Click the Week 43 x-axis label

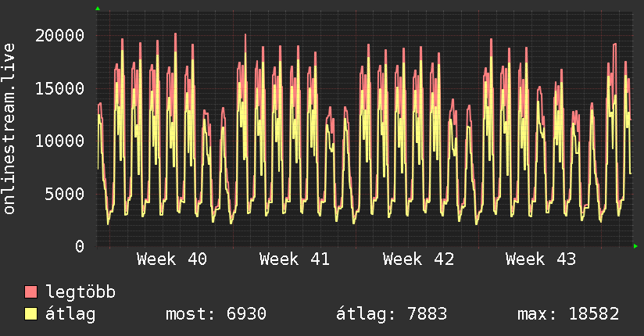pyautogui.click(x=541, y=259)
